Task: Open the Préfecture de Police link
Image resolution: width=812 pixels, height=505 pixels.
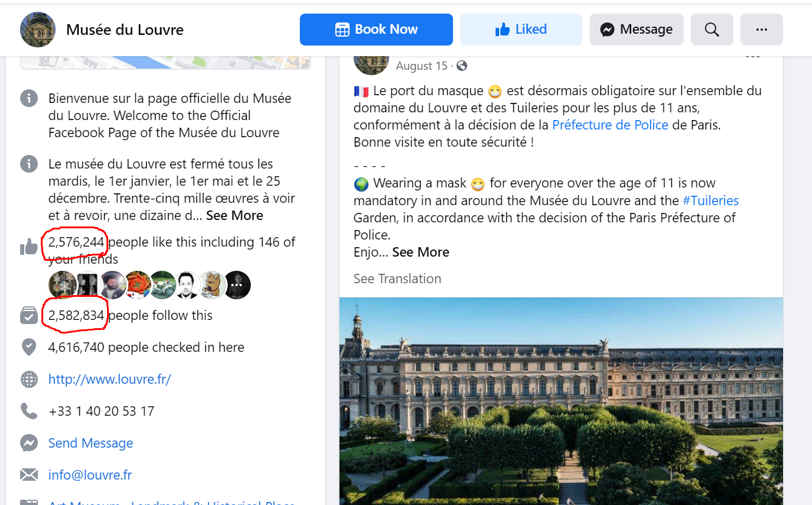Action: pos(610,125)
